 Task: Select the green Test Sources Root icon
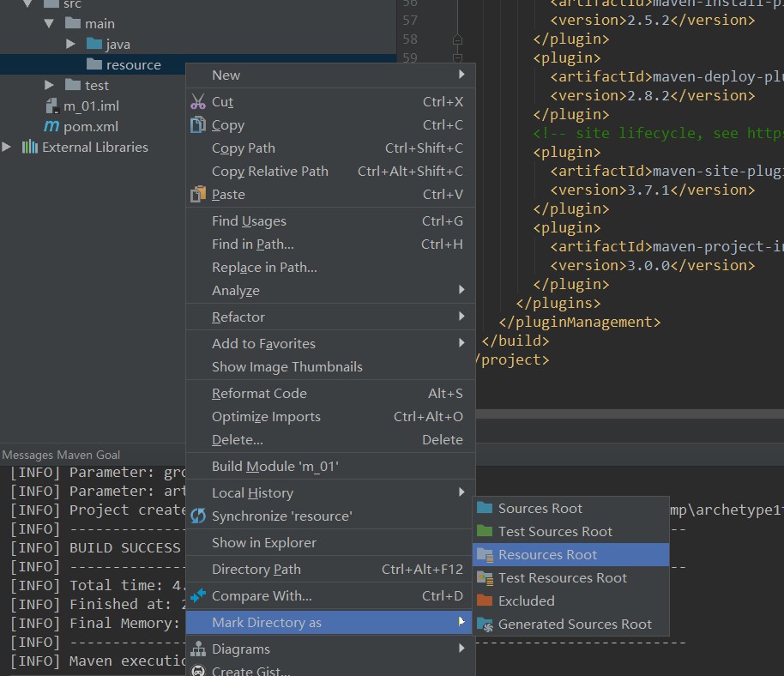(x=485, y=532)
